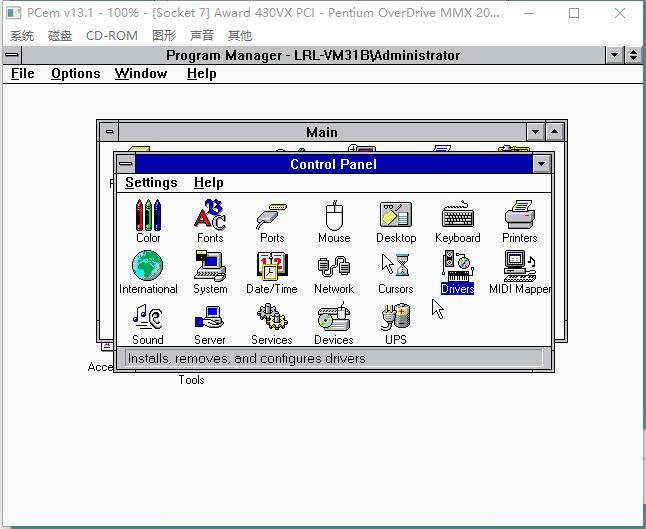
Task: Select the Desktop icon
Action: (x=396, y=221)
